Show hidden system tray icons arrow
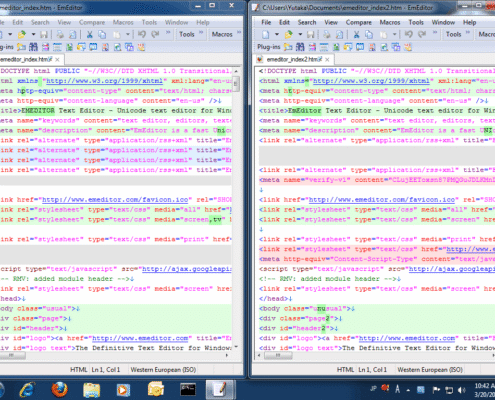Viewport: 495px width, 400px height. coord(408,390)
